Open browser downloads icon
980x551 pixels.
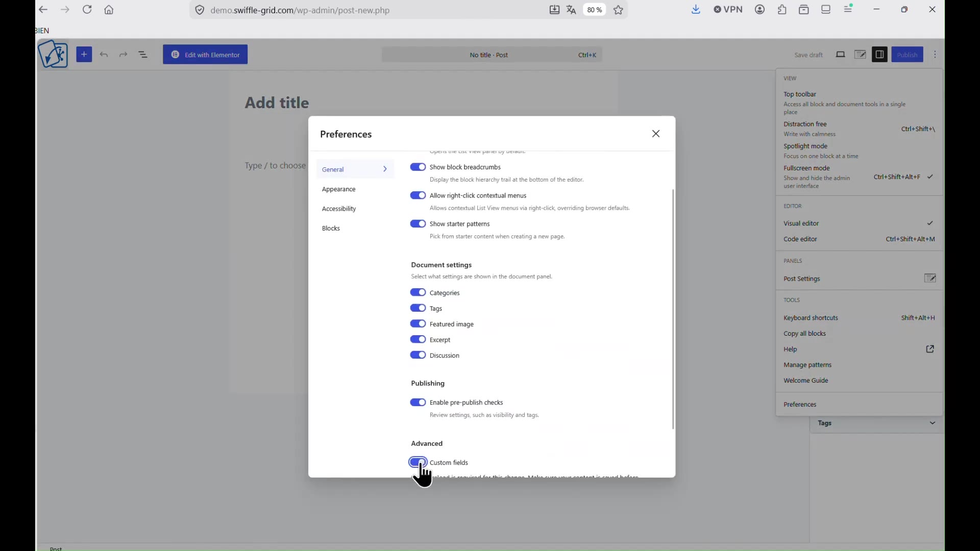coord(697,9)
